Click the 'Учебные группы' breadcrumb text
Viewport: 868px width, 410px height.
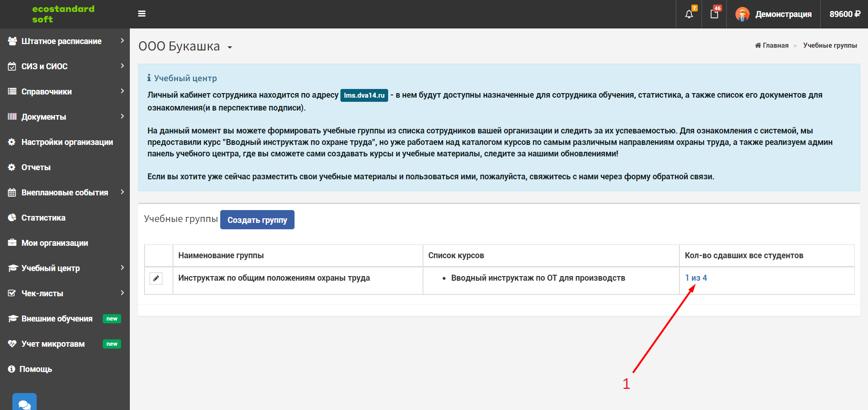tap(830, 45)
